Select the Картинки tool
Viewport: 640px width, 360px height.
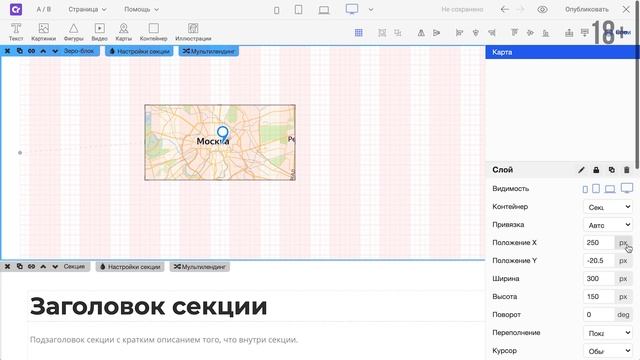click(x=43, y=32)
